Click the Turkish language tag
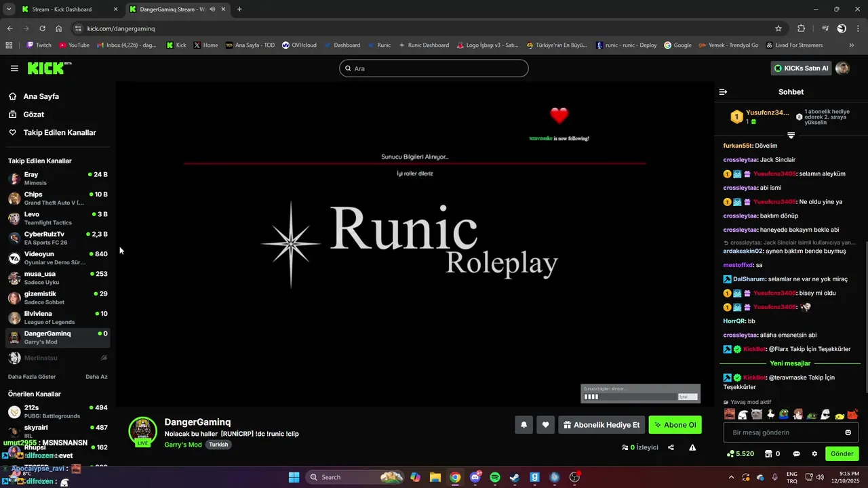 tap(218, 445)
